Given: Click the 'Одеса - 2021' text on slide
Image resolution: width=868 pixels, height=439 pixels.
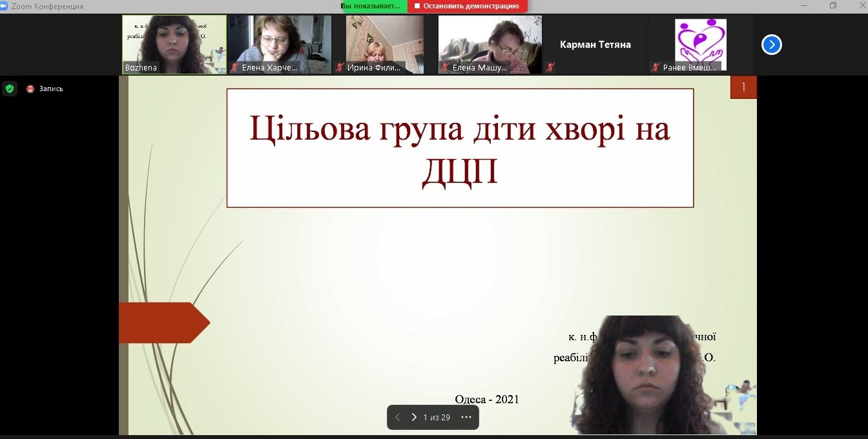Looking at the screenshot, I should (487, 400).
